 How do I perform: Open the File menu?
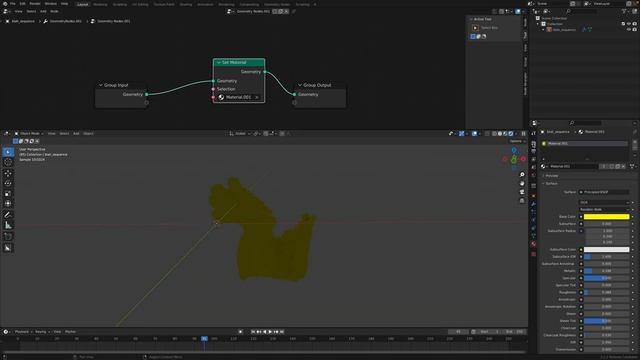(x=13, y=4)
